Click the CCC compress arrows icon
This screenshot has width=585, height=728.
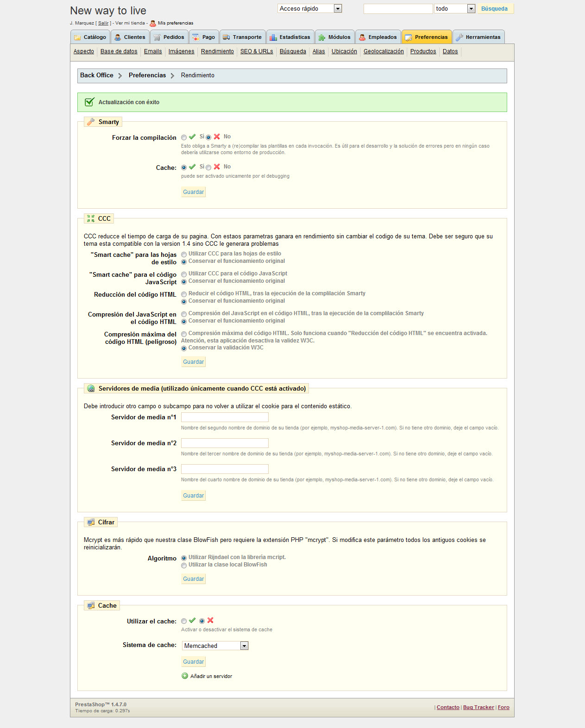[91, 218]
